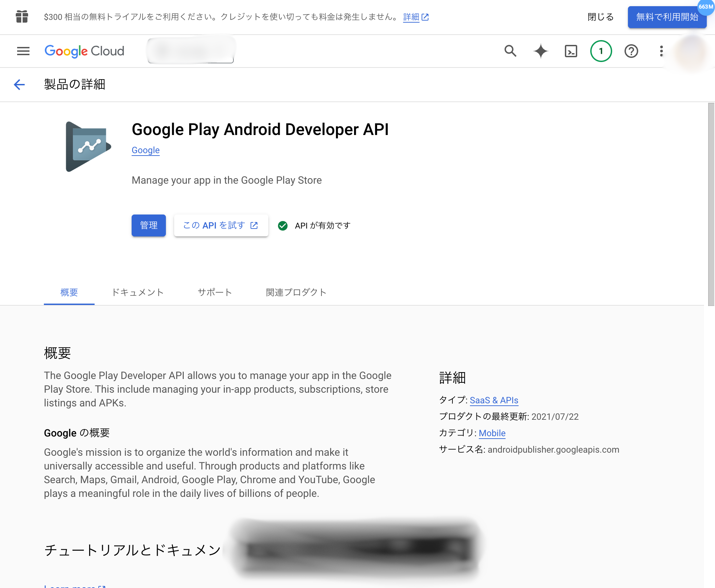Image resolution: width=715 pixels, height=588 pixels.
Task: Click the search icon in the top bar
Action: click(510, 51)
